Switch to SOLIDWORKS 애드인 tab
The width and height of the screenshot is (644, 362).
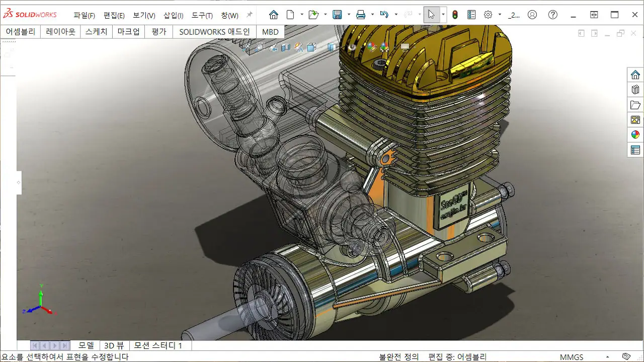click(214, 32)
